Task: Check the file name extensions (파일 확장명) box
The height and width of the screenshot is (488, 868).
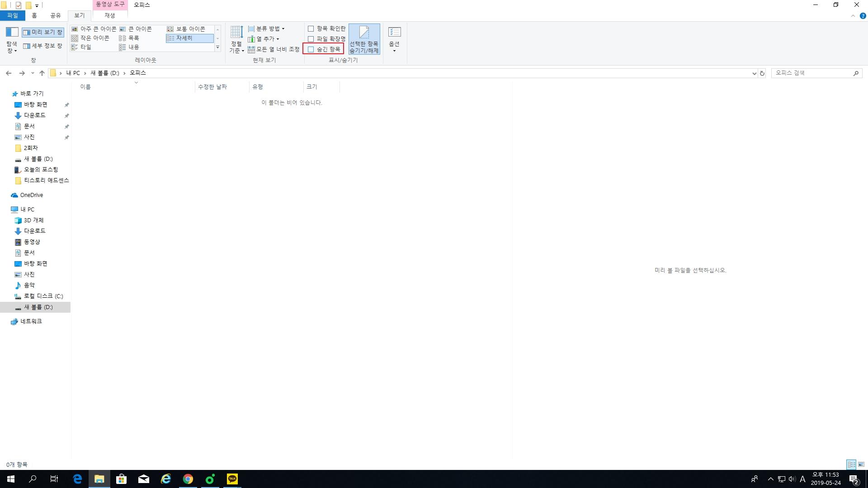Action: pyautogui.click(x=311, y=39)
